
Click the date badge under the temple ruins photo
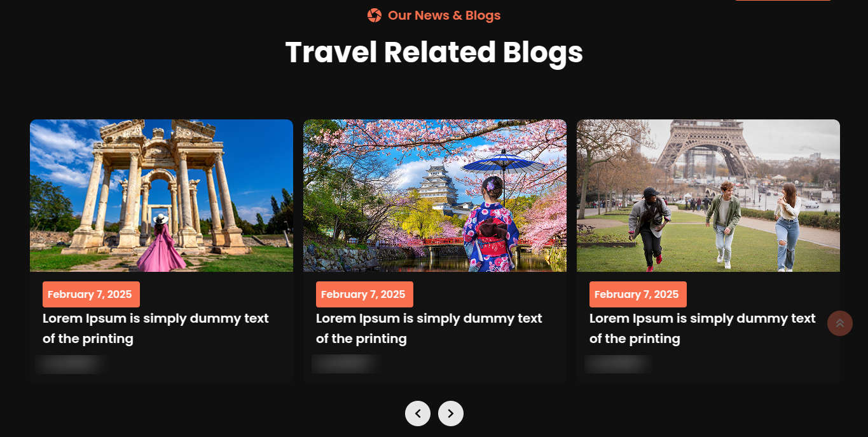[x=91, y=294]
